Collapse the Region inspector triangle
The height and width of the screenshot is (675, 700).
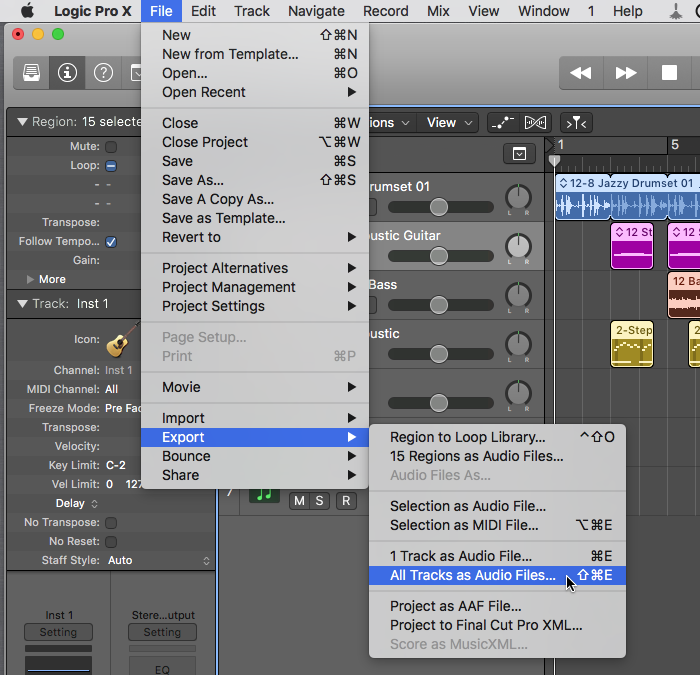click(x=22, y=121)
